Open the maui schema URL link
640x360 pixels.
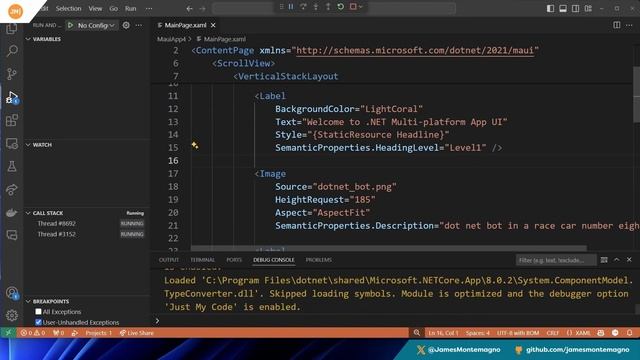coord(415,50)
